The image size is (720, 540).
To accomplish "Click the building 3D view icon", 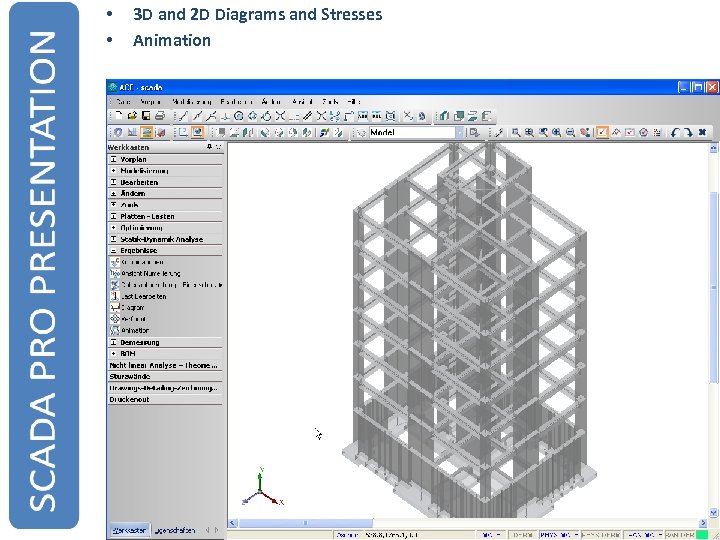I will tap(444, 116).
